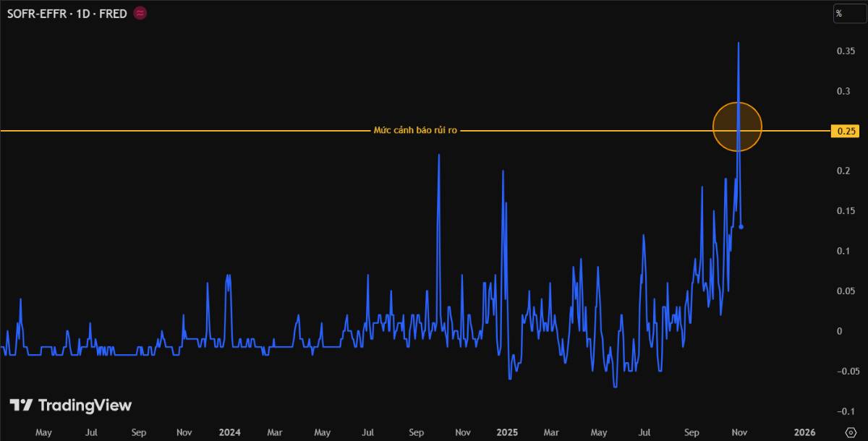Click the TradingView logo

coord(71,406)
